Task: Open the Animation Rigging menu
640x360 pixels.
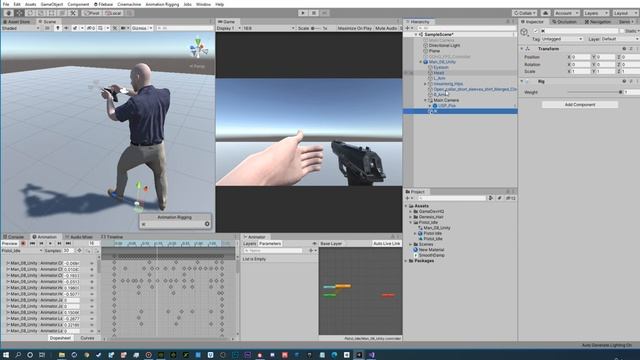Action: 162,4
